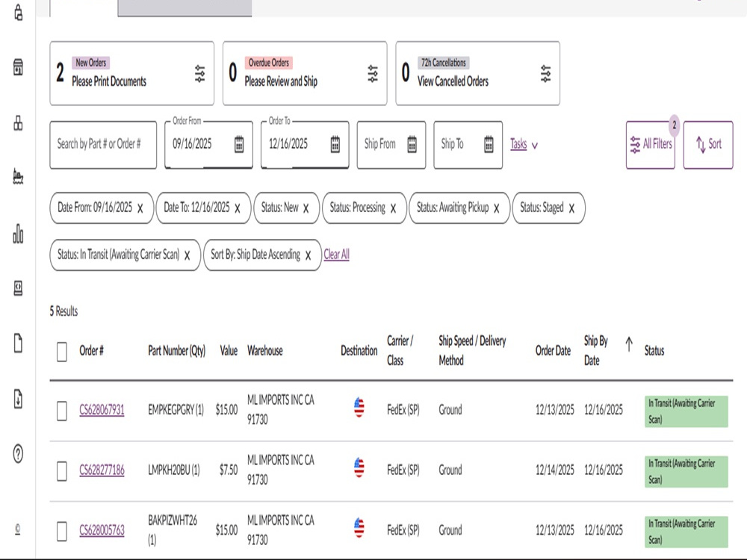Click the Overdue Orders Review and Ship card
Screen dimensions: 747x560
[305, 73]
